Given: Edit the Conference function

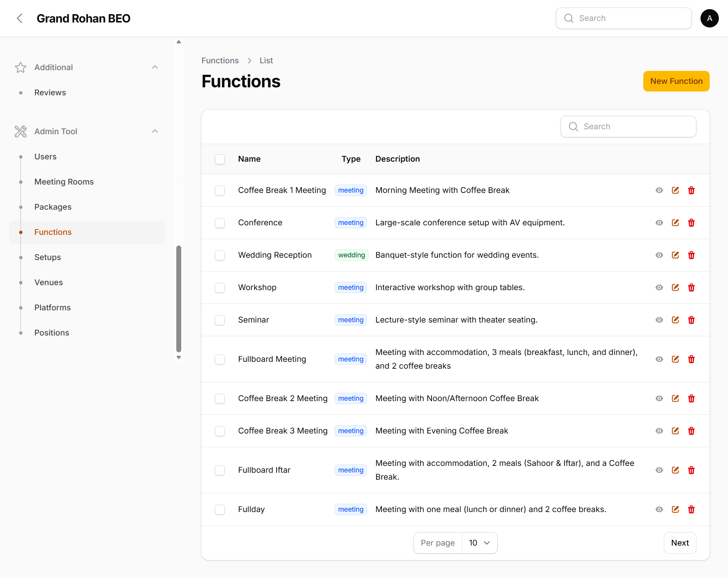Looking at the screenshot, I should 675,223.
